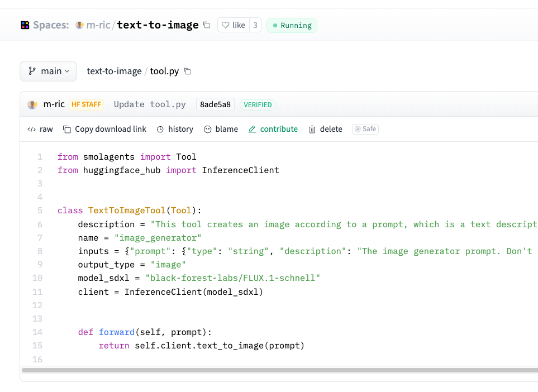Viewport: 538px width, 392px height.
Task: Click the "black-forest-labs/FLUX.1-schnell" string
Action: click(x=232, y=278)
